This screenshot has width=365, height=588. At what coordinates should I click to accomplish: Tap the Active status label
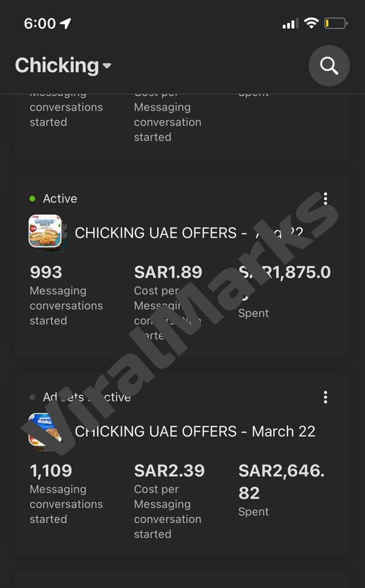pyautogui.click(x=60, y=199)
